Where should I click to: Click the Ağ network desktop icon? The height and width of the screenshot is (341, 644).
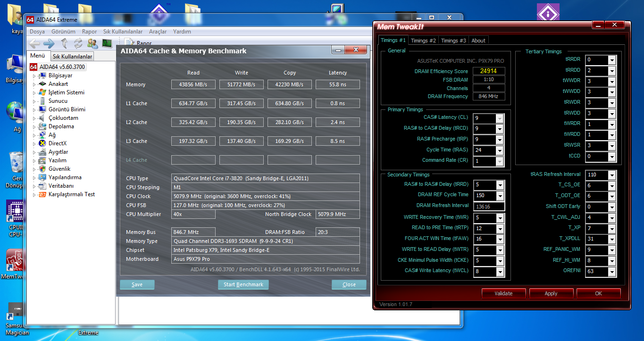coord(16,113)
